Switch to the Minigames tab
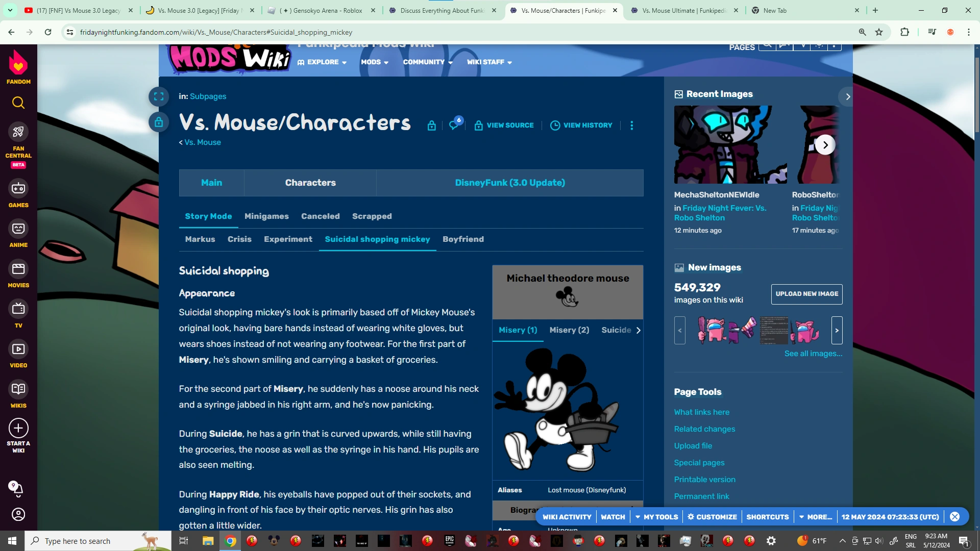This screenshot has width=980, height=551. click(x=266, y=216)
